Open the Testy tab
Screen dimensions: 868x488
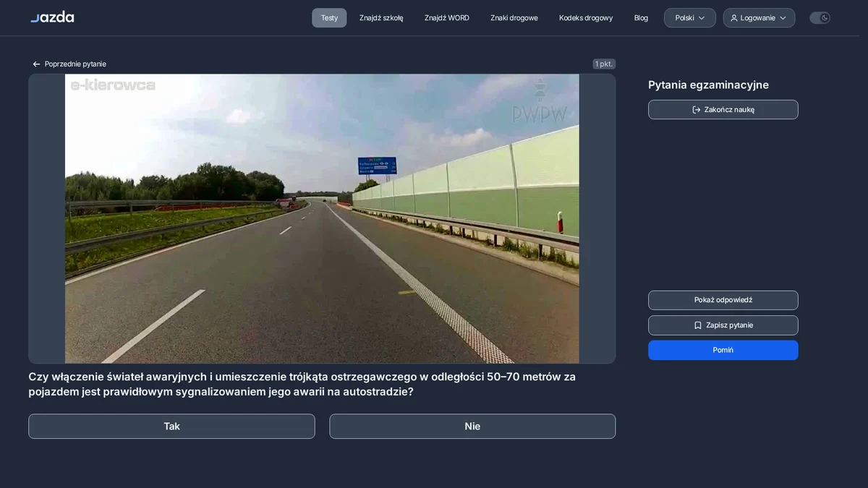coord(329,18)
